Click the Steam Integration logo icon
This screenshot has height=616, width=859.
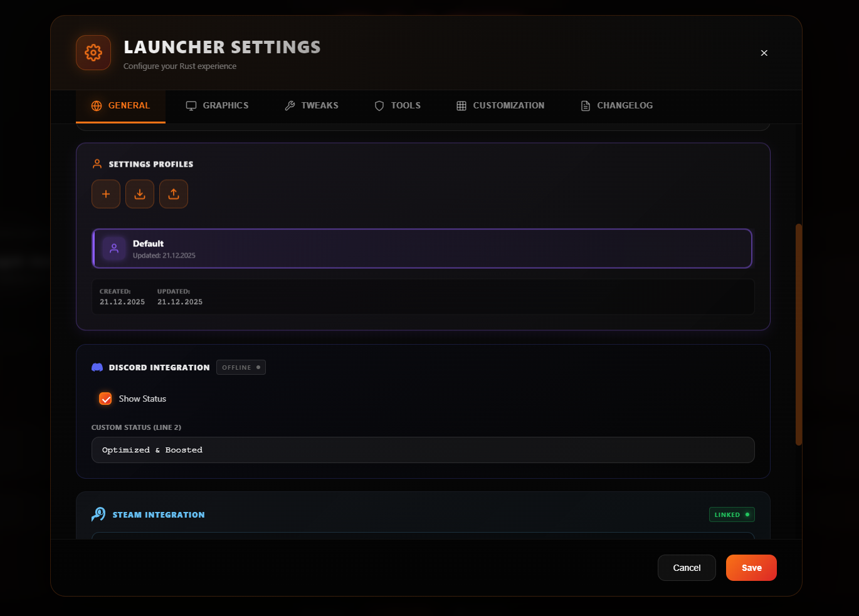pyautogui.click(x=98, y=514)
